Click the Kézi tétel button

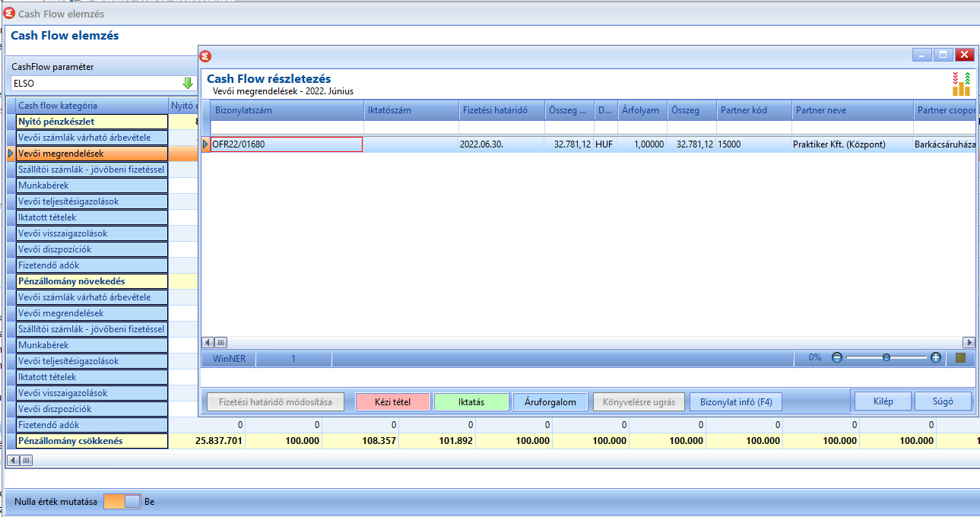pyautogui.click(x=393, y=401)
